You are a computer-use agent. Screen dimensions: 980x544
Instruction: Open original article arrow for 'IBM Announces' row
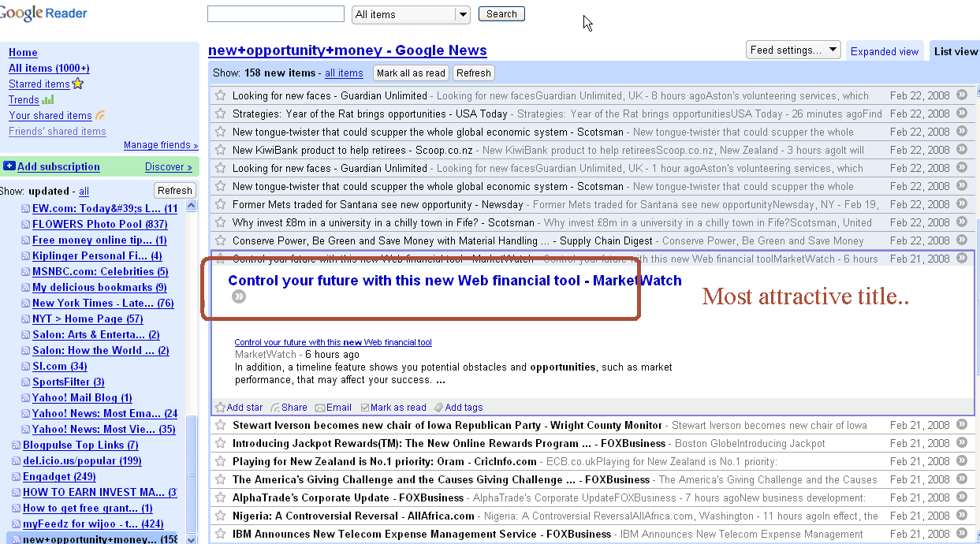961,533
